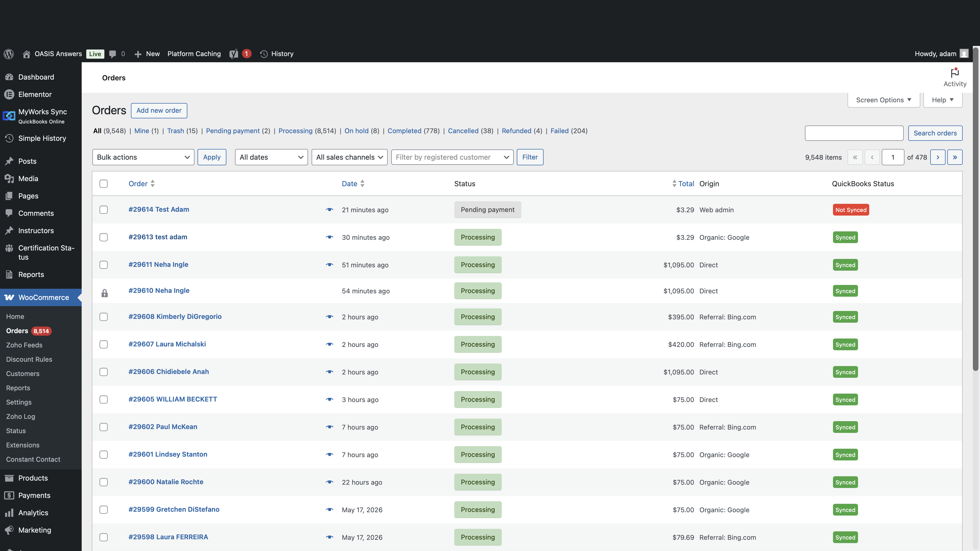
Task: Select order #29606 Chidiebele Anah checkbox
Action: pos(103,372)
